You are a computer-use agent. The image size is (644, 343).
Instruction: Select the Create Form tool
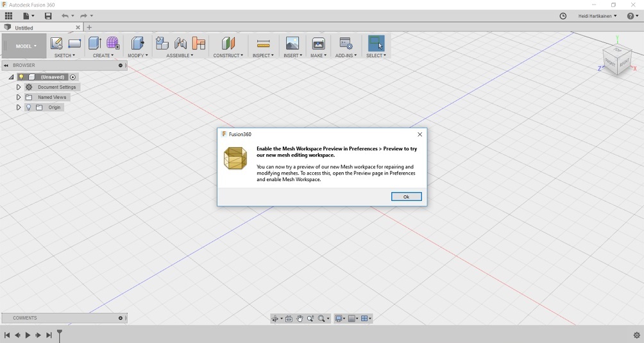(x=113, y=43)
